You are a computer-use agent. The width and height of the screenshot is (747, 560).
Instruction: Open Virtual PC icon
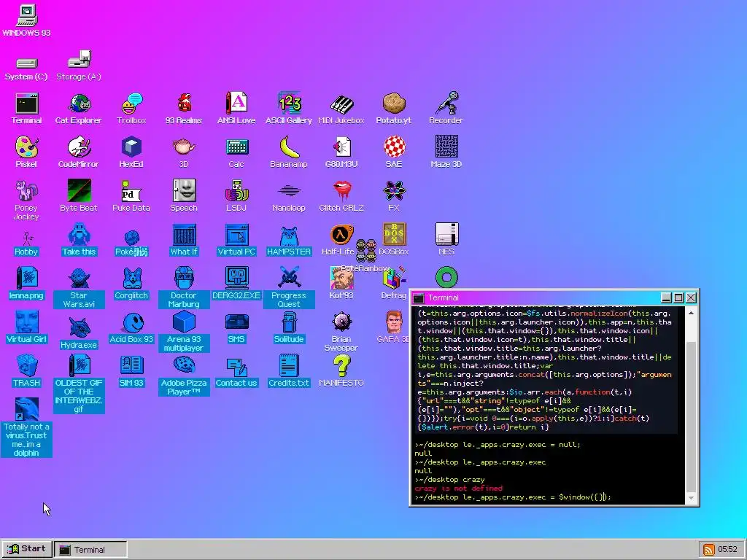click(236, 239)
